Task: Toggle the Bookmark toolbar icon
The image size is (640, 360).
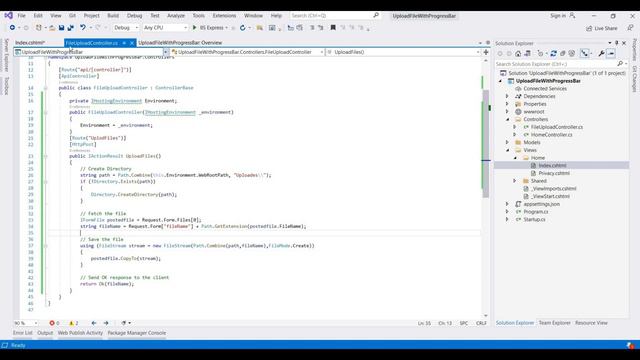Action: (x=333, y=28)
